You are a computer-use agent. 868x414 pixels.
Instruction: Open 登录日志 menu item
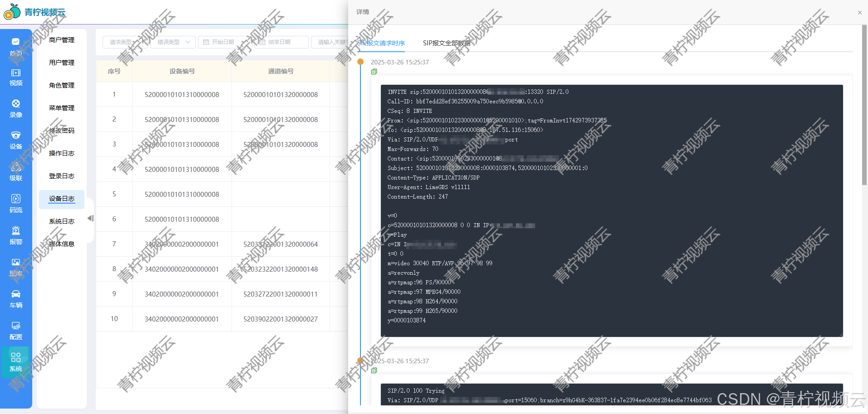pyautogui.click(x=62, y=176)
